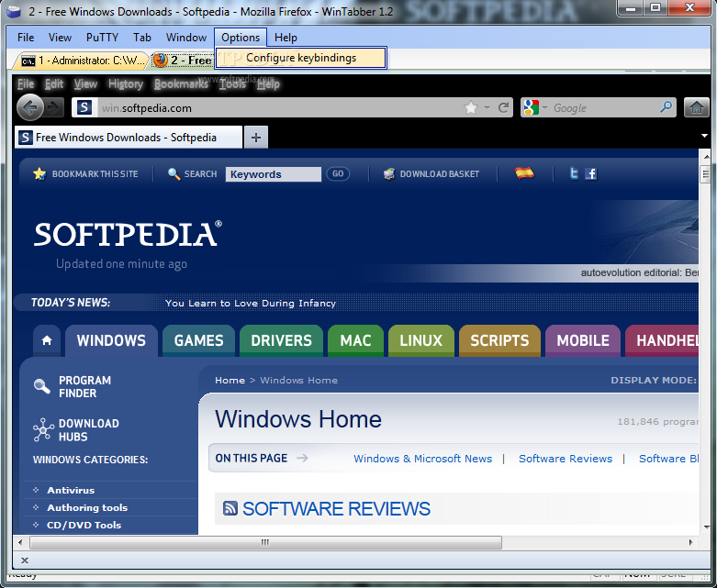Open the SCRIPTS section tab
This screenshot has width=717, height=588.
(x=499, y=340)
